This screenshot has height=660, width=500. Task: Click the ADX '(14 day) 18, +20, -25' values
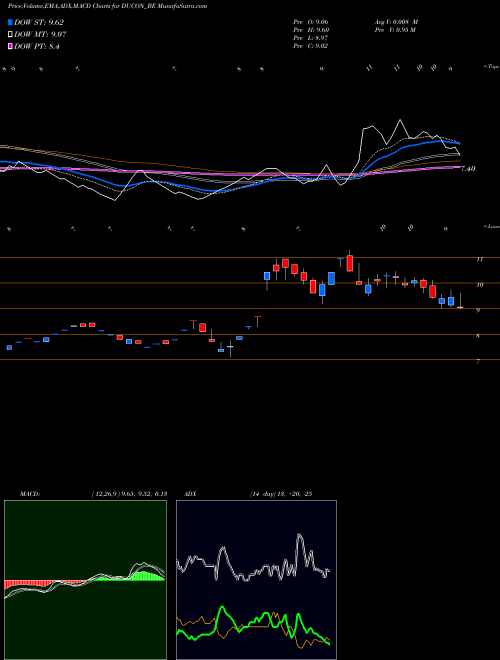281,494
